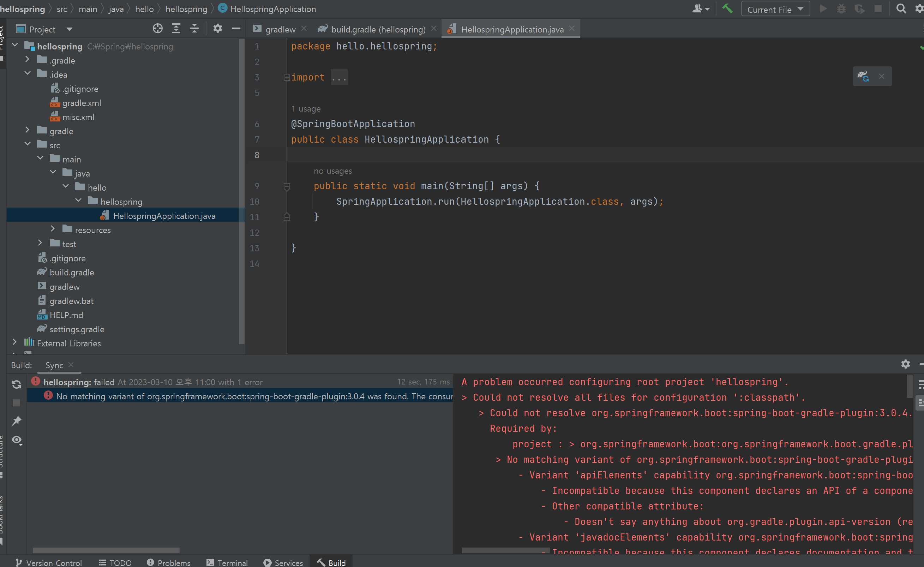Screen dimensions: 924x567
Task: Open Build panel gear settings
Action: [x=905, y=364]
